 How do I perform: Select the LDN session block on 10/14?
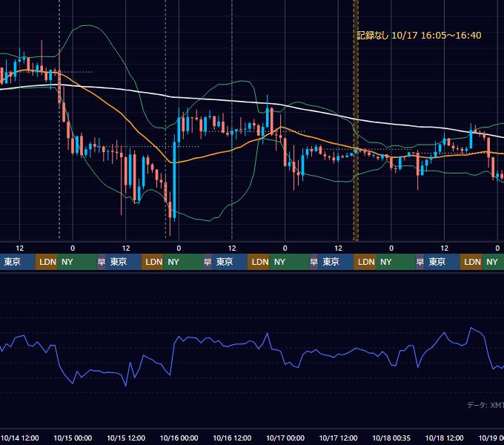click(x=46, y=262)
